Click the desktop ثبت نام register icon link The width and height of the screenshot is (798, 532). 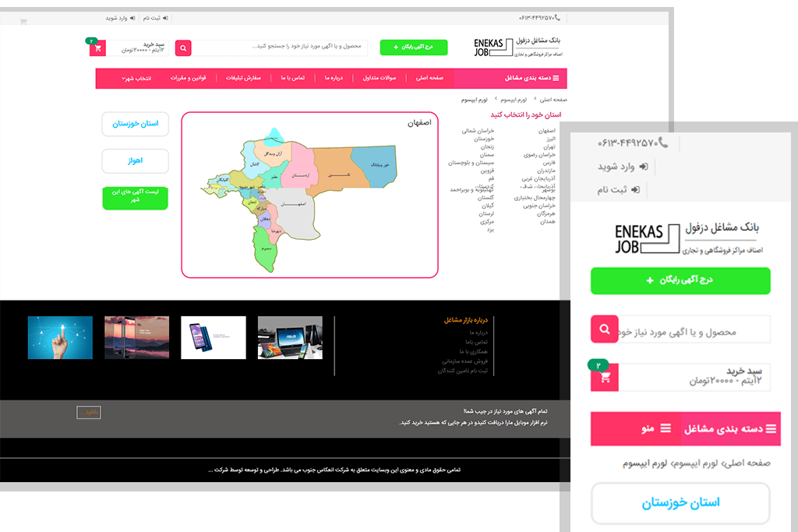coord(147,16)
